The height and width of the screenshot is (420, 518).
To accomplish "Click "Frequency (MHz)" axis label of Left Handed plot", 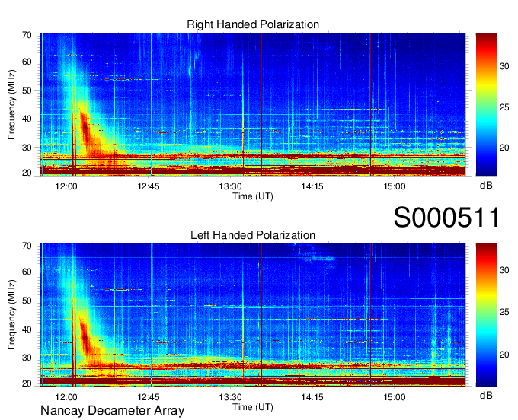I will [11, 315].
